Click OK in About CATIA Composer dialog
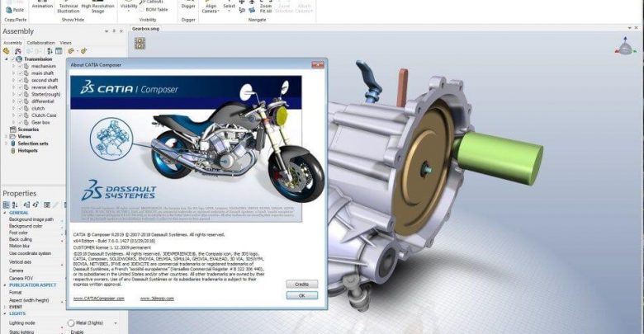 [302, 295]
